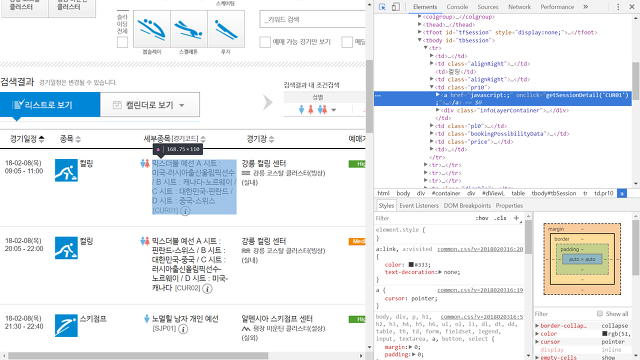Sort by 경기장 column arrows
This screenshot has width=640, height=360.
pos(271,139)
